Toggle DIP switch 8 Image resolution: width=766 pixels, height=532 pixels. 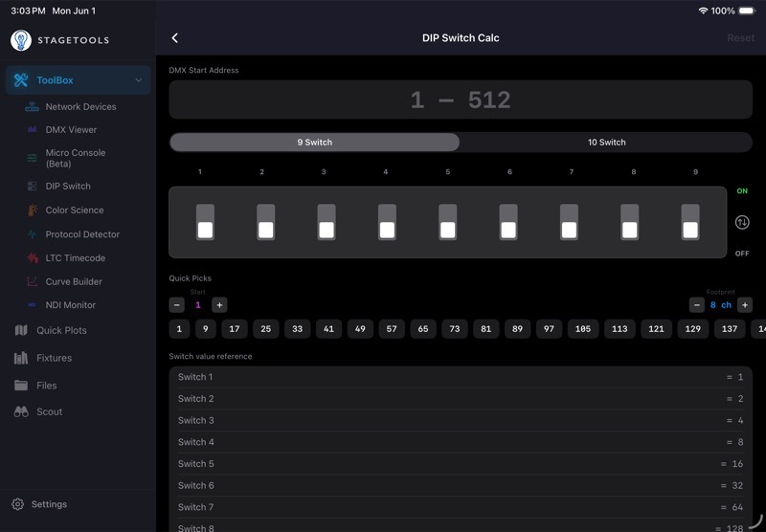[x=630, y=222]
